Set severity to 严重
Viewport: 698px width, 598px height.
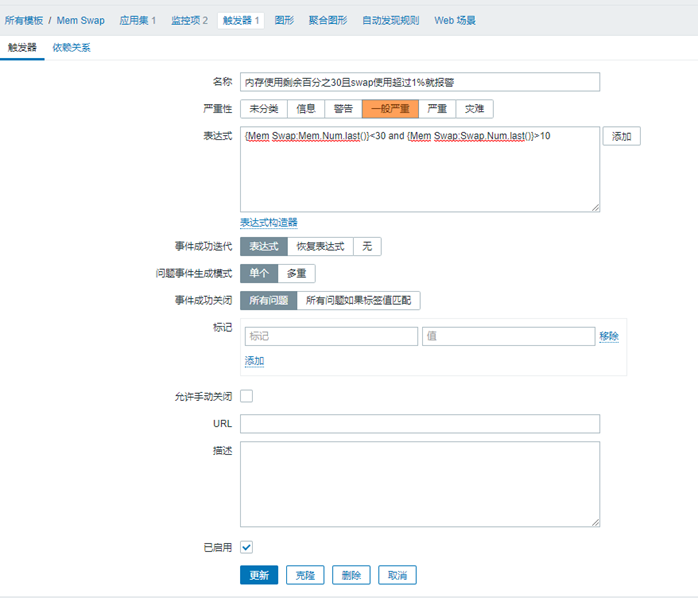(x=437, y=109)
